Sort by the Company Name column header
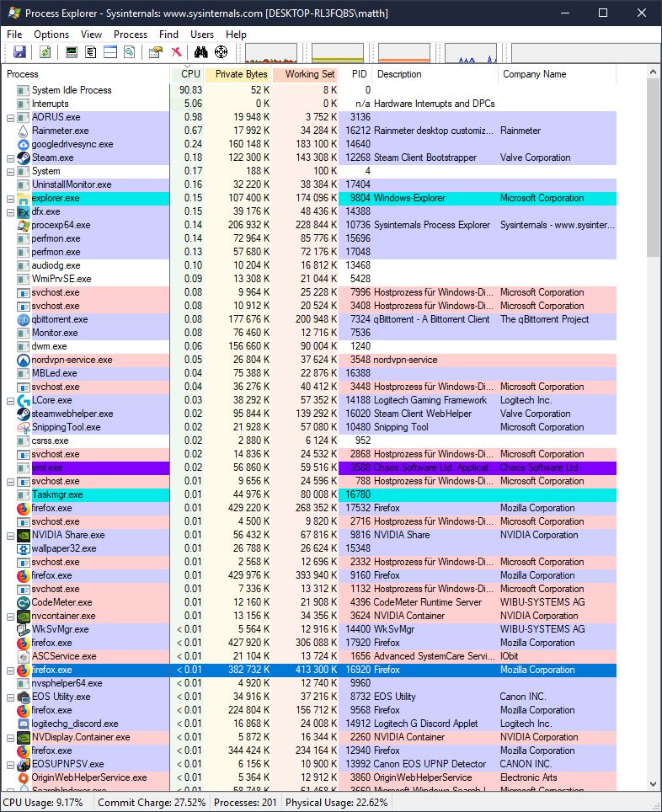Screen dimensions: 662x812 [x=558, y=74]
